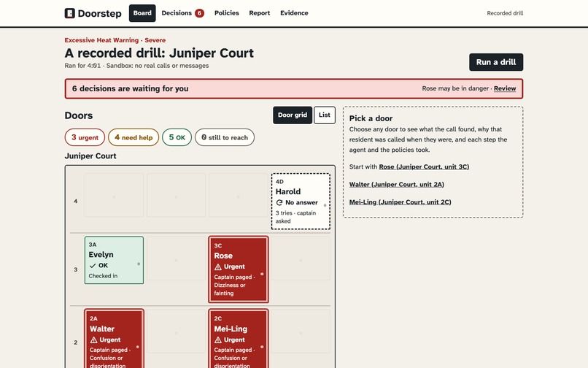
Task: Open Harold's door card in unit 4D
Action: click(x=301, y=202)
